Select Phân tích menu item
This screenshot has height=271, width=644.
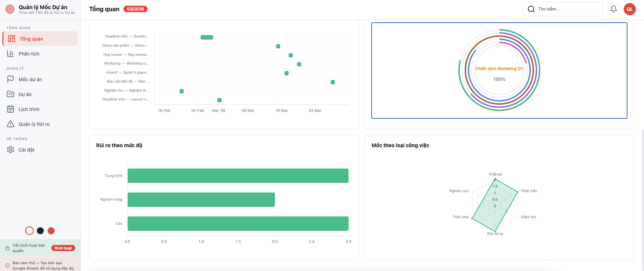click(29, 54)
